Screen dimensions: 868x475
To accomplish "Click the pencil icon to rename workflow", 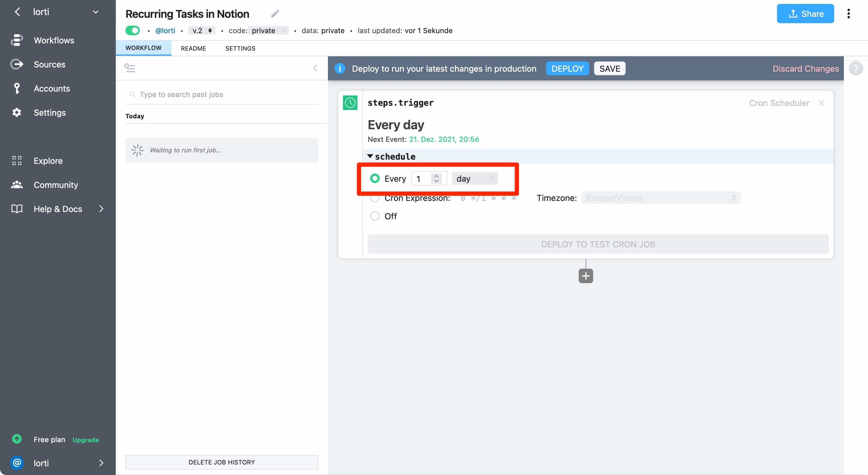I will click(275, 14).
